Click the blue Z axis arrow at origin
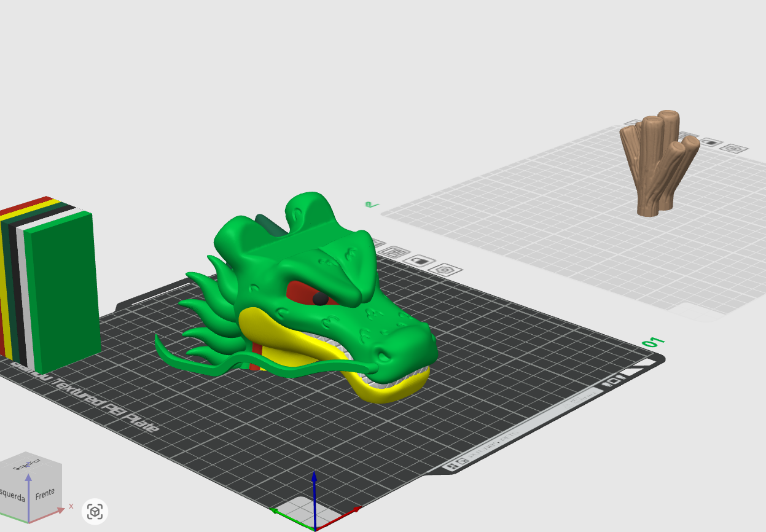 [x=314, y=499]
